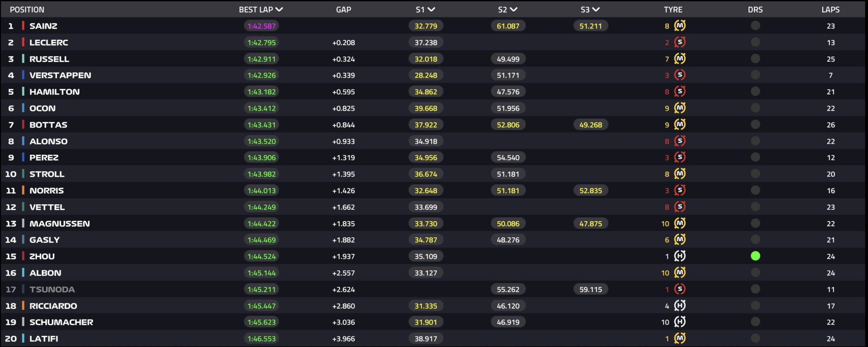The height and width of the screenshot is (347, 868).
Task: Click Sainz's DRS indicator dot
Action: (x=755, y=26)
